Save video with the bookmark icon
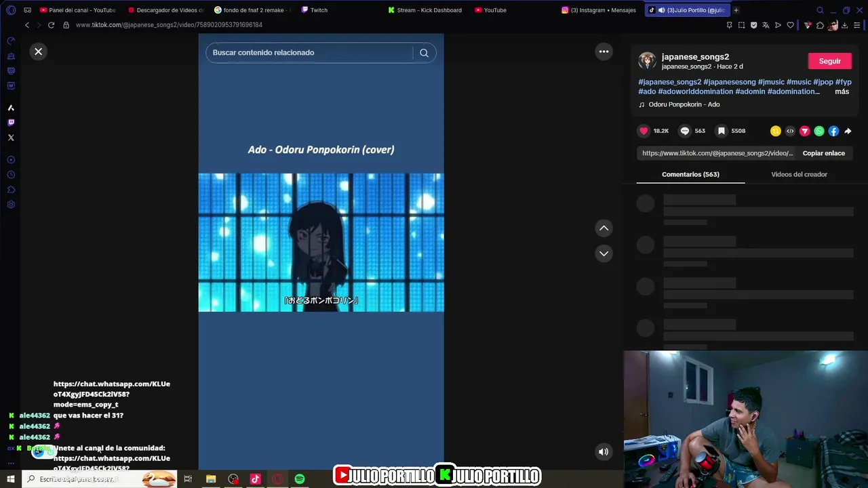Screen dimensions: 868x488 (722, 131)
